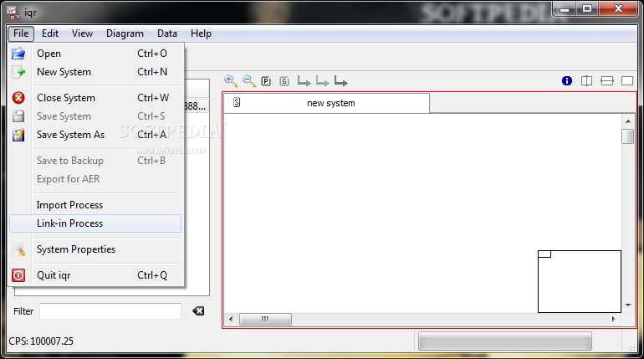
Task: Open the View menu
Action: pyautogui.click(x=82, y=33)
